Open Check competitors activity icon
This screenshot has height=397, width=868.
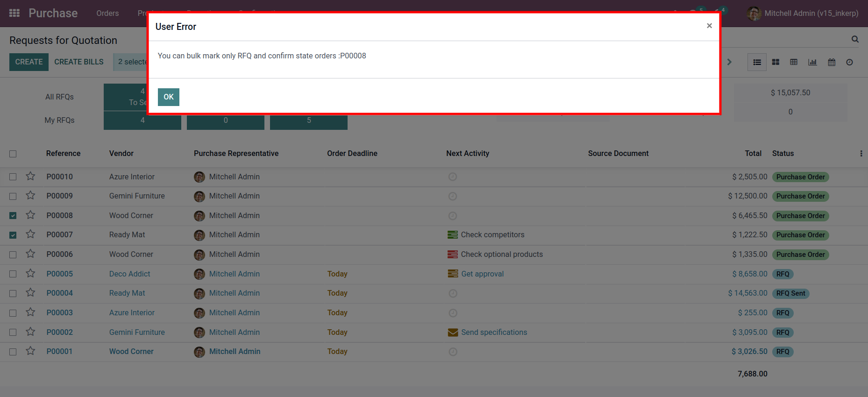tap(453, 234)
